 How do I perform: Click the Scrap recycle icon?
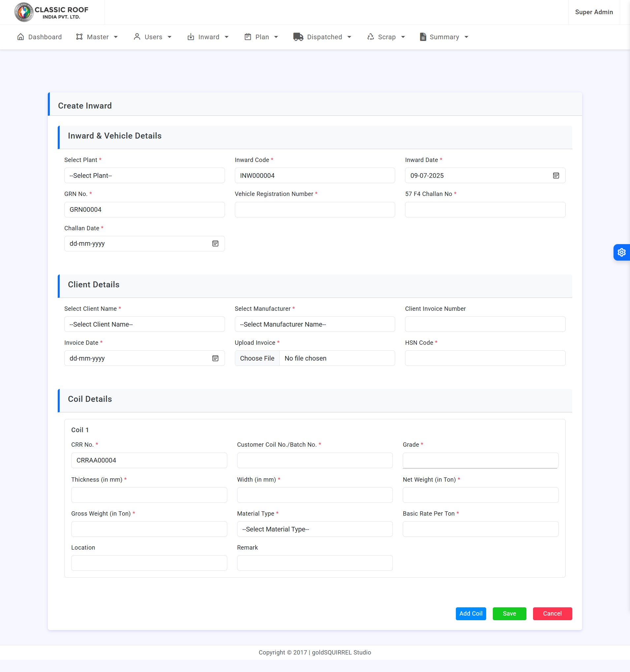point(370,37)
